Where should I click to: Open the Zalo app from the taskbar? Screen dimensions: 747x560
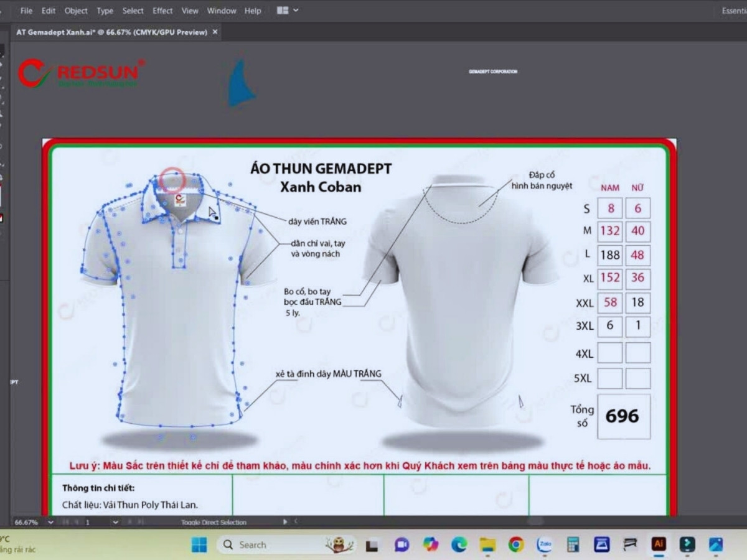pos(544,544)
